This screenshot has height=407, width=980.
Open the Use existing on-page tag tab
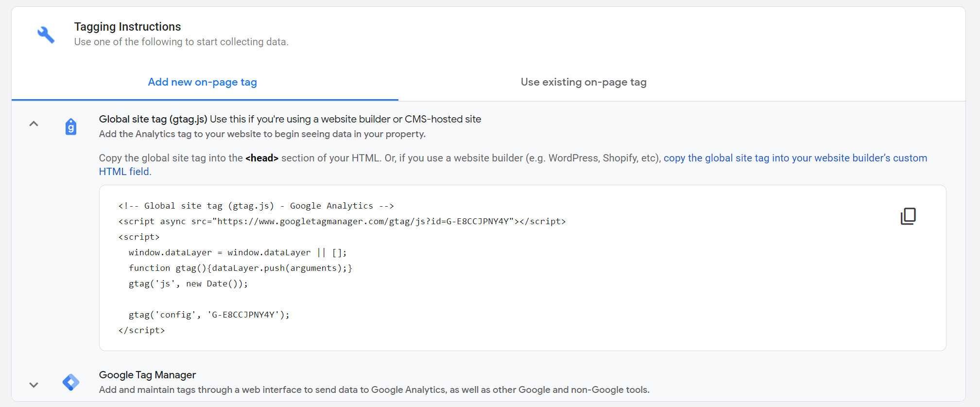(x=583, y=82)
